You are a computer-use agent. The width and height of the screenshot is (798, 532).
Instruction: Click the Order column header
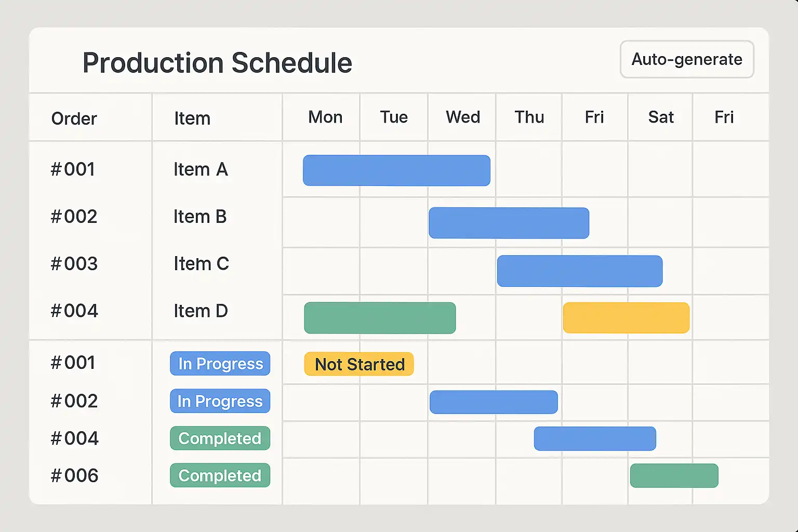[74, 119]
